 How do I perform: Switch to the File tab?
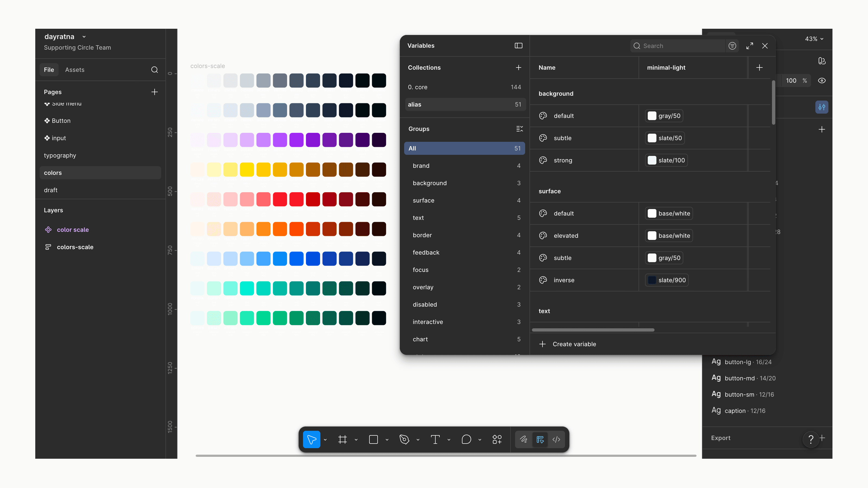[49, 70]
